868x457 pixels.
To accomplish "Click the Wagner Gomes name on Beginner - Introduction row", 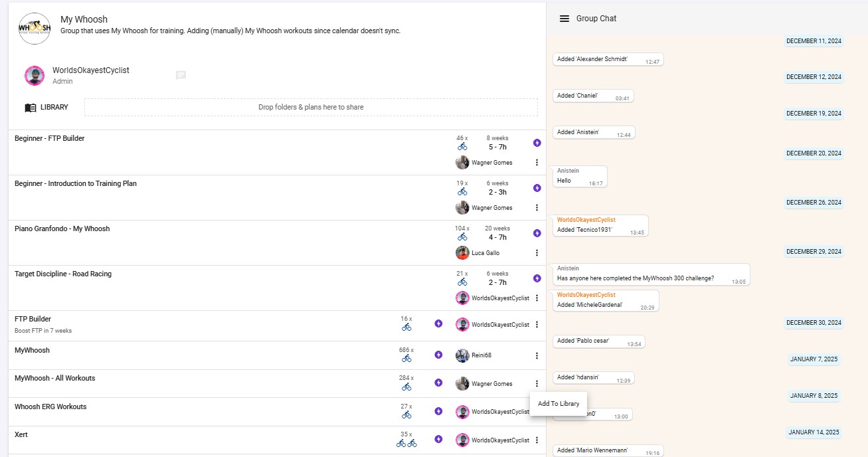I will coord(492,208).
